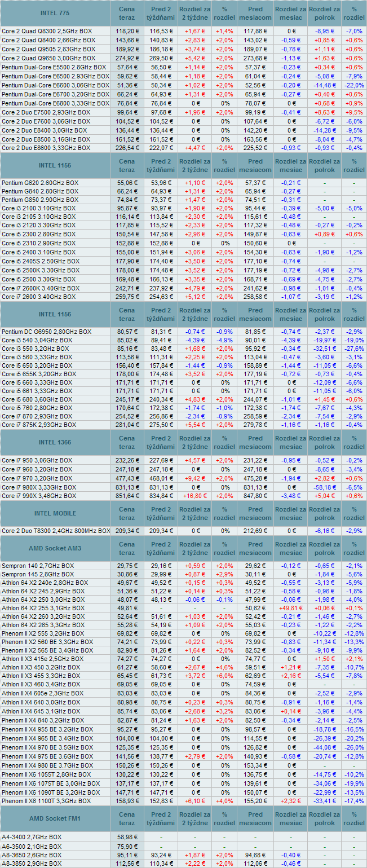Click the AMD Socket FM1 section header
The width and height of the screenshot is (367, 868).
55,818
